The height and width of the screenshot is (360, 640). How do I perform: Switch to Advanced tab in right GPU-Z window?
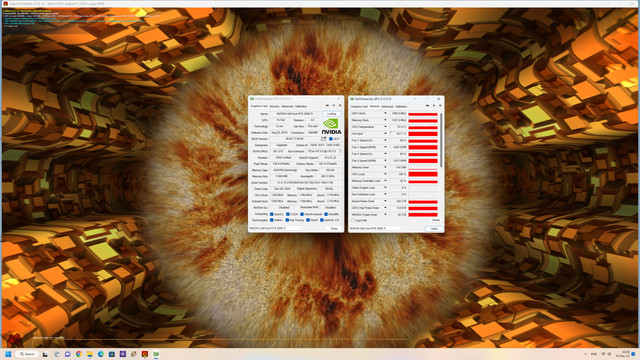tap(387, 106)
